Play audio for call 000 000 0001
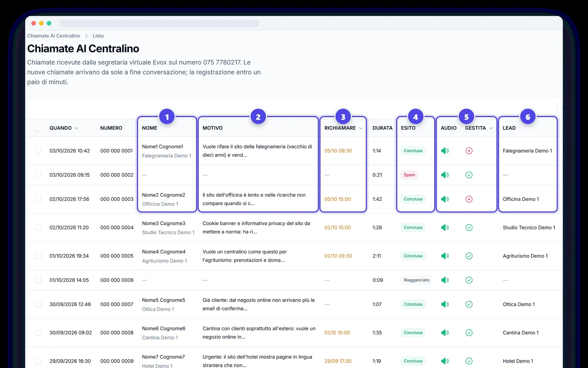This screenshot has width=588, height=368. pos(445,151)
